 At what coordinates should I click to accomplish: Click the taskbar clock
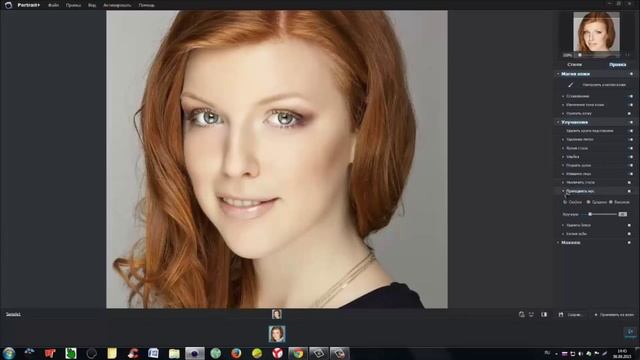coord(622,353)
